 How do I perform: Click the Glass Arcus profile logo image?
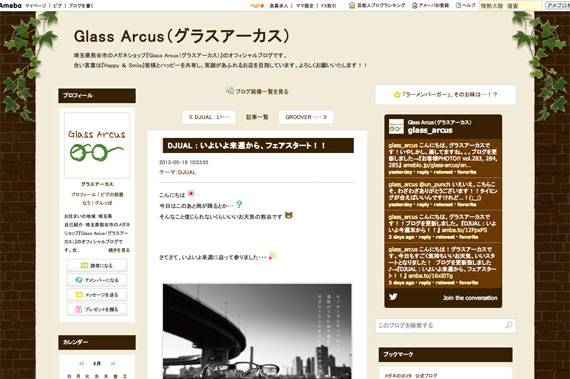[x=97, y=145]
